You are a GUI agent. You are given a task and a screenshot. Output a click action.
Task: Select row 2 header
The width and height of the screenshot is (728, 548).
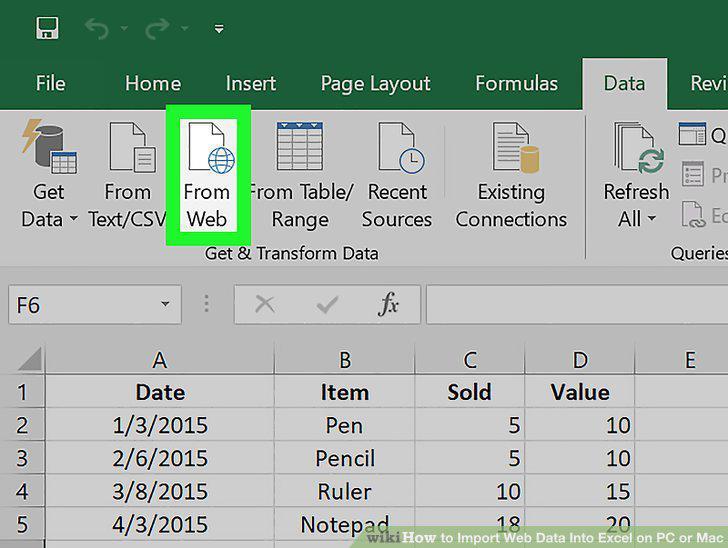[x=22, y=425]
